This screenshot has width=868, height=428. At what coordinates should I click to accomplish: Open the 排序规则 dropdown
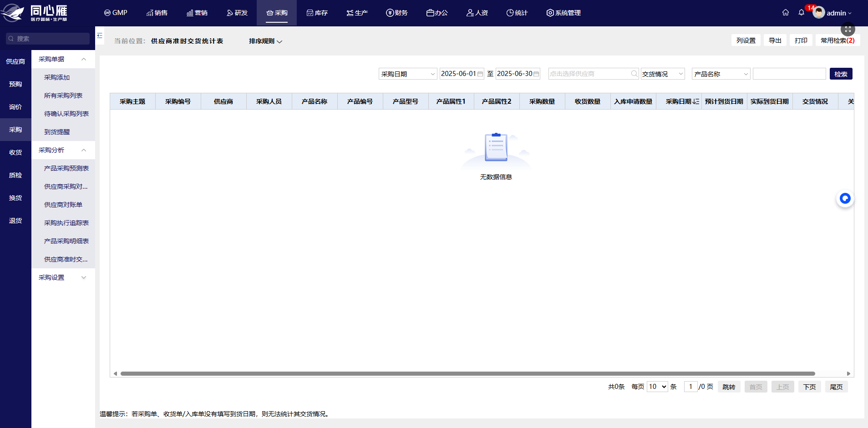[265, 41]
